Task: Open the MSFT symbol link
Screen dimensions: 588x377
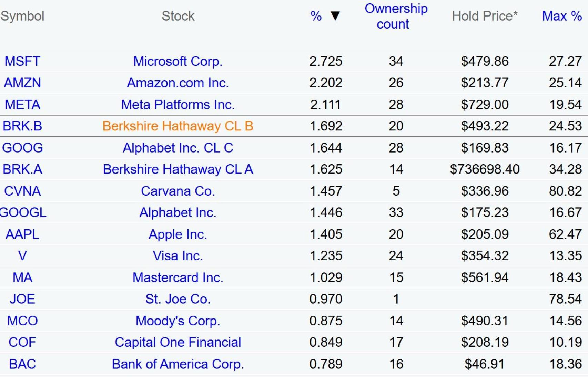Action: click(22, 61)
